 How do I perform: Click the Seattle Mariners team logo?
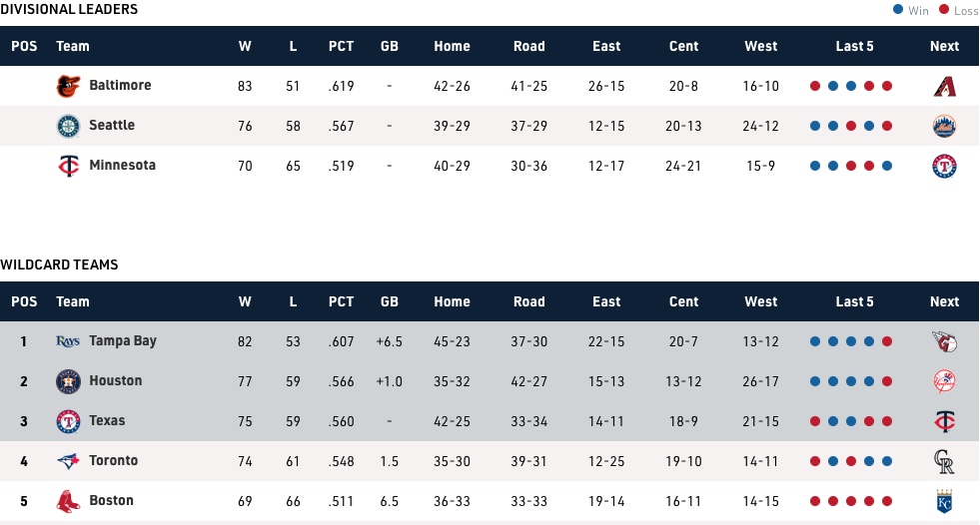(x=67, y=126)
